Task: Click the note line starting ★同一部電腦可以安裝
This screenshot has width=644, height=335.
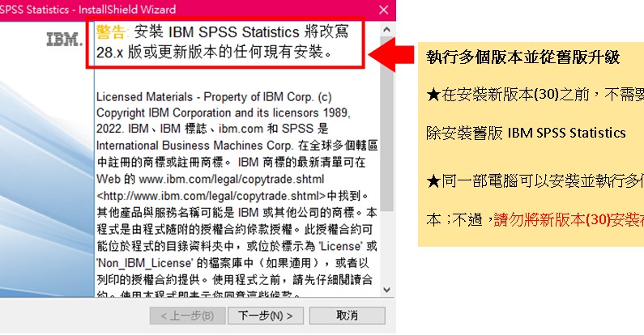Action: click(x=535, y=180)
